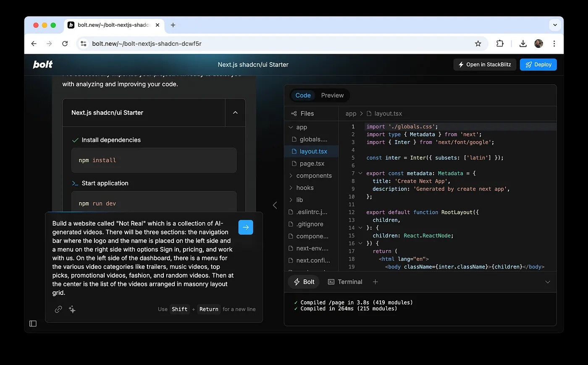Open browser downloads icon

(x=523, y=44)
